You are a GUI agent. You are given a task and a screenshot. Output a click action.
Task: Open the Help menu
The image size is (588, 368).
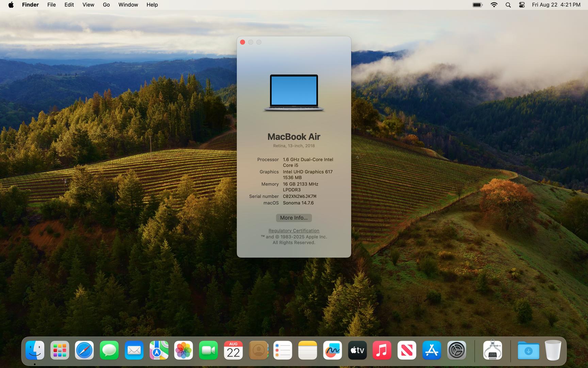[x=152, y=5]
